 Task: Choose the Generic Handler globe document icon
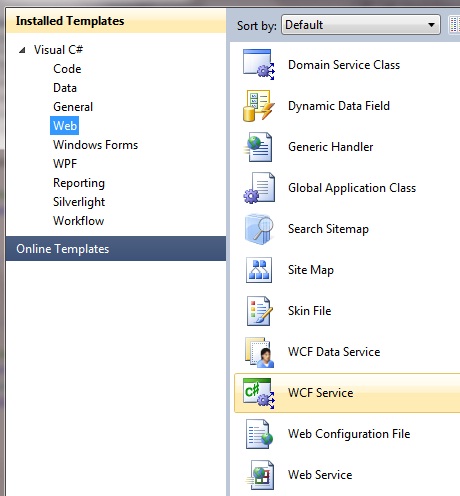[x=259, y=147]
